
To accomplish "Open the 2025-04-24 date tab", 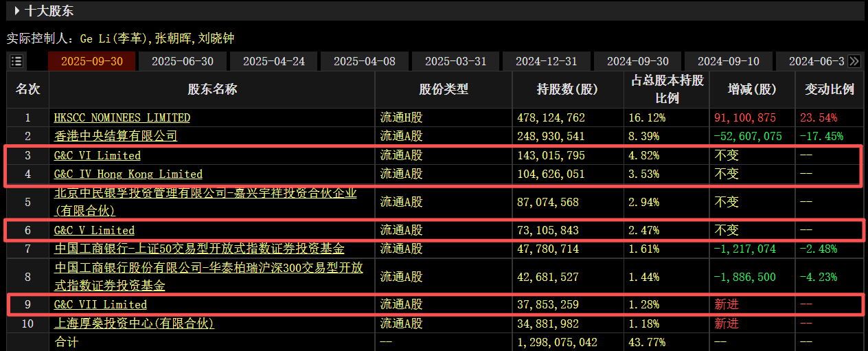I will click(x=274, y=61).
